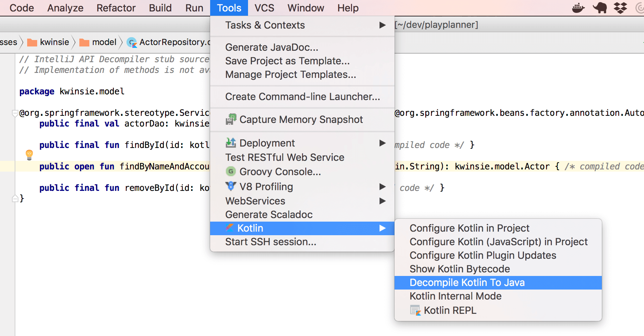
Task: Collapse the closing brace fold marker
Action: [15, 198]
